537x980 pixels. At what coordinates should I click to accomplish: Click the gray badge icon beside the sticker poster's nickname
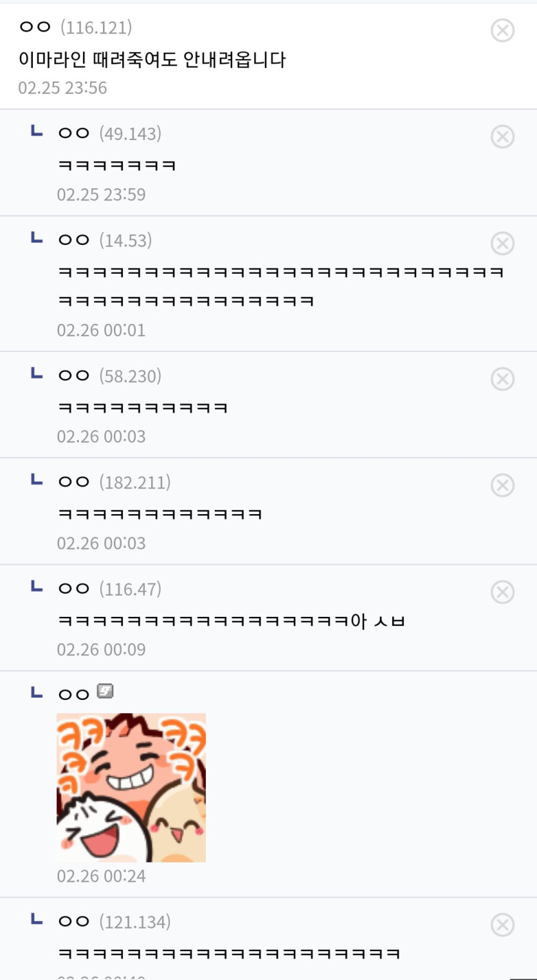click(105, 691)
